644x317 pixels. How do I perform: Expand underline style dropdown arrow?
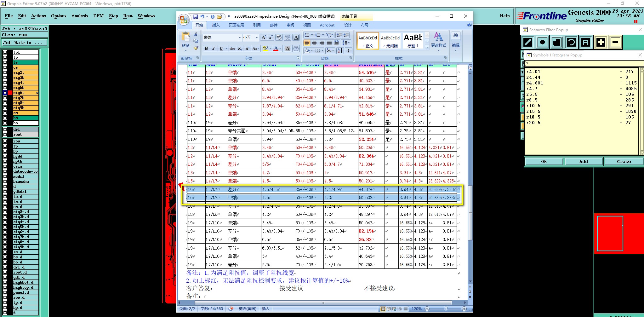click(226, 49)
